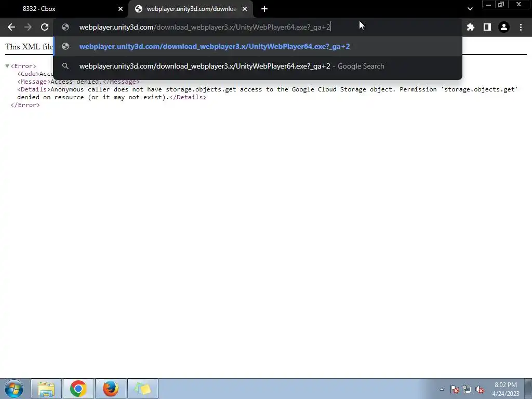Click the Action Center flag icon
Image resolution: width=532 pixels, height=399 pixels.
[x=455, y=389]
